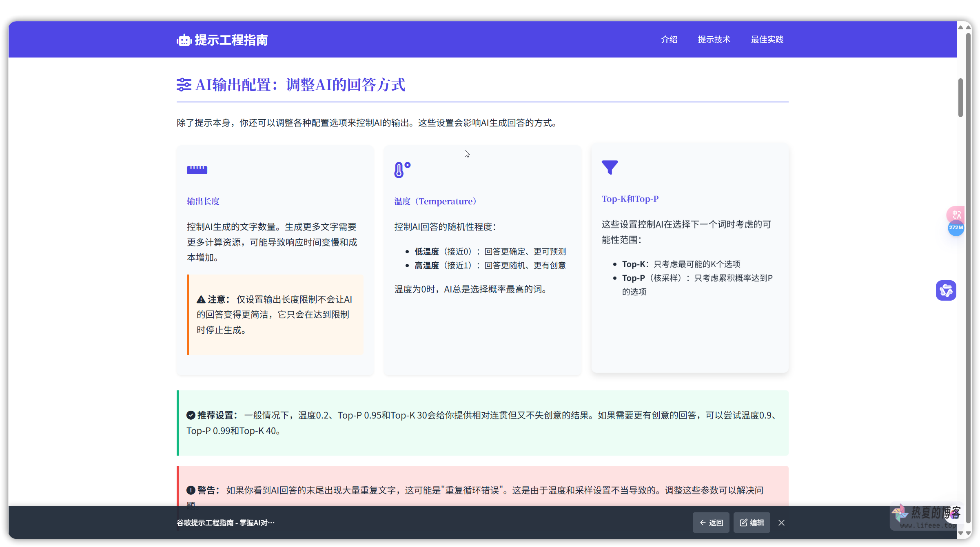Close the bottom bar with the X
The image size is (980, 547).
pyautogui.click(x=781, y=523)
